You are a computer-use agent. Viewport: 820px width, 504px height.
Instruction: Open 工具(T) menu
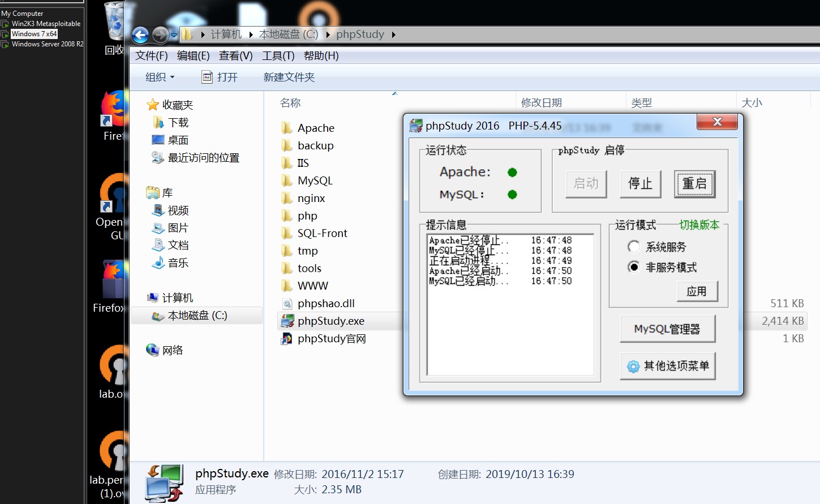tap(278, 55)
